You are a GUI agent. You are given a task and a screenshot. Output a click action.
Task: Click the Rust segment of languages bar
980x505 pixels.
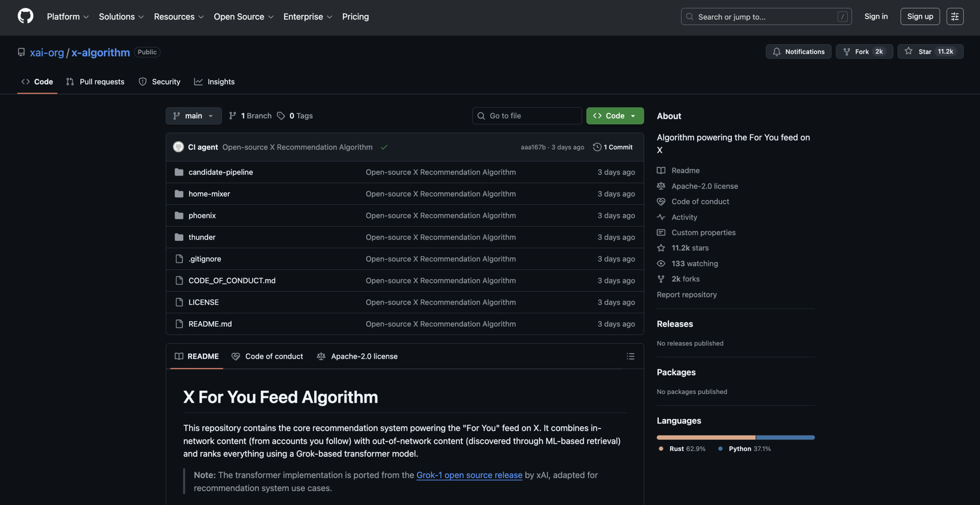pos(705,438)
